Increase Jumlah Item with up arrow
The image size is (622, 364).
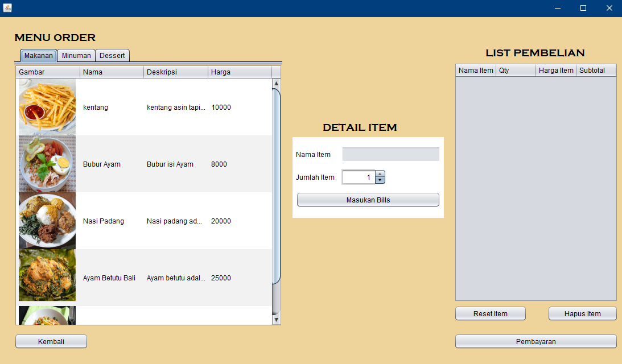pyautogui.click(x=380, y=174)
